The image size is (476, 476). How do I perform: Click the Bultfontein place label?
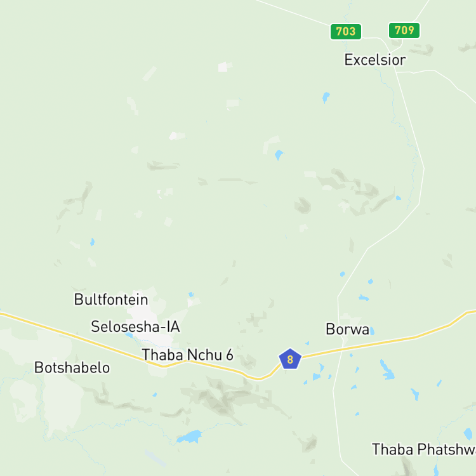[x=111, y=300]
